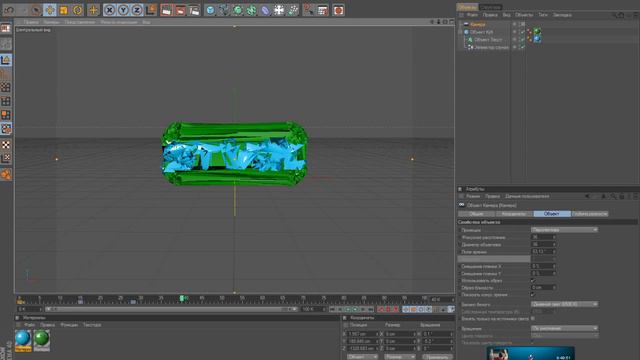Open the Вращение dropdown in Attributes
This screenshot has height=360, width=640.
pos(564,328)
